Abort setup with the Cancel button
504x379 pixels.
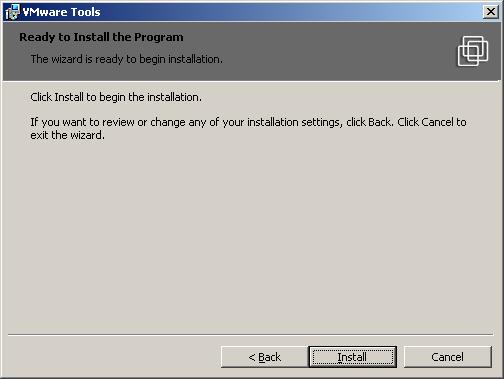(448, 357)
